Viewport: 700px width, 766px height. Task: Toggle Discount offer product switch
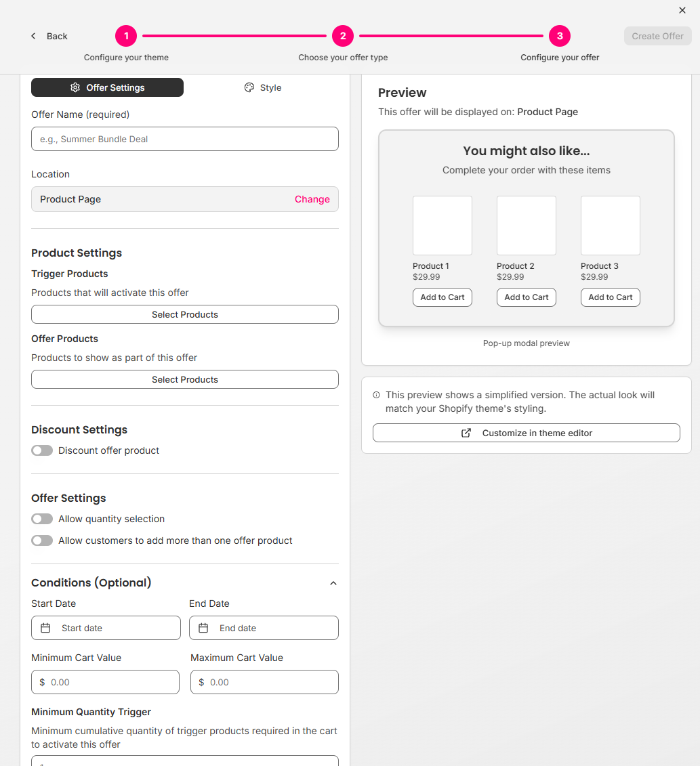(x=42, y=450)
